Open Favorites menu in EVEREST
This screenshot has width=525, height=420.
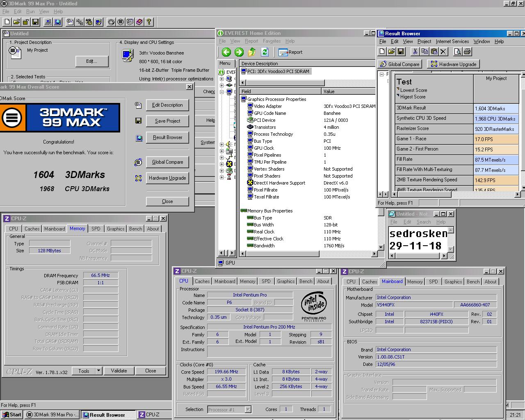272,41
